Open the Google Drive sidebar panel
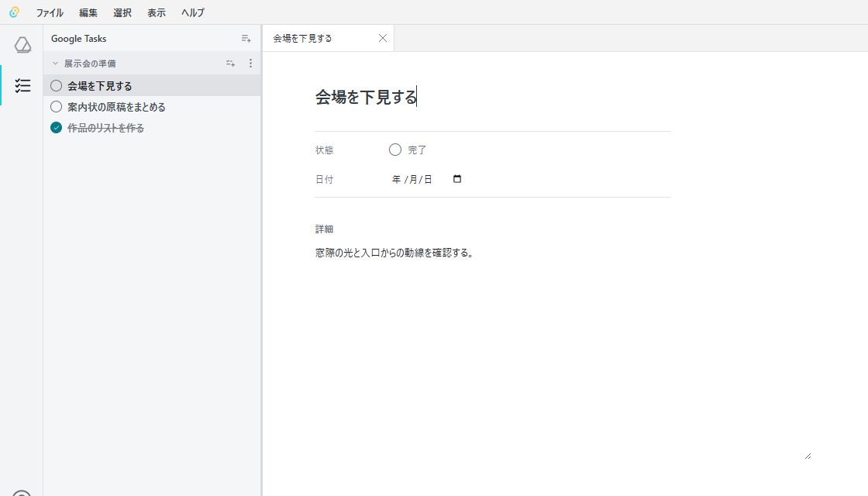The image size is (868, 496). point(22,45)
